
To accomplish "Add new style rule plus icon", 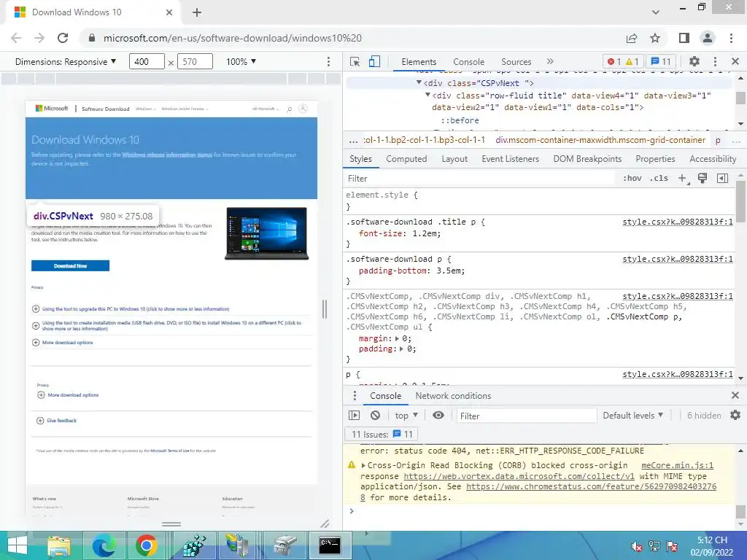I will point(683,178).
